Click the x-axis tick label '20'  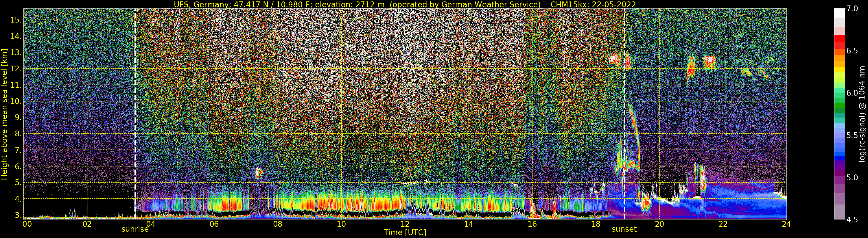[x=659, y=224]
